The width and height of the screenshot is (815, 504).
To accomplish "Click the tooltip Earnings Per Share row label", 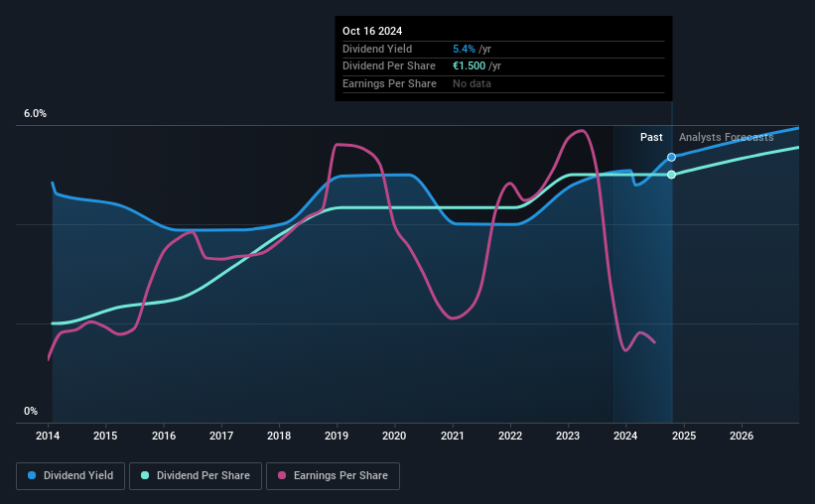I will tap(389, 83).
